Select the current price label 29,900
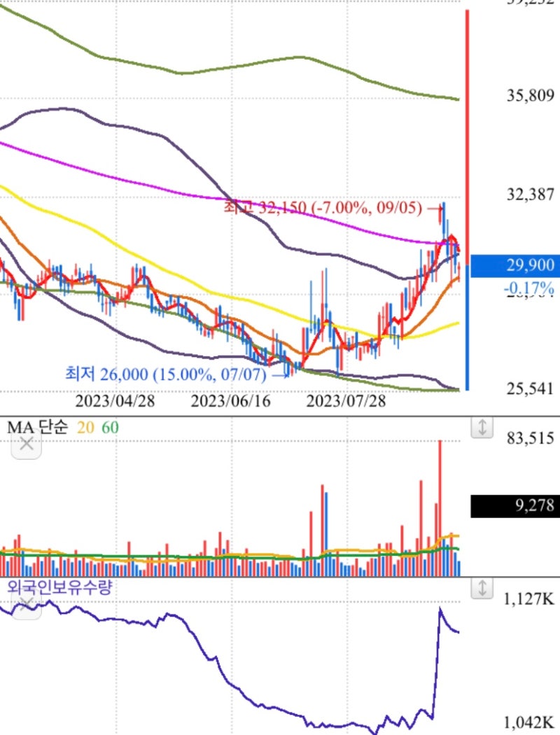 [x=515, y=266]
